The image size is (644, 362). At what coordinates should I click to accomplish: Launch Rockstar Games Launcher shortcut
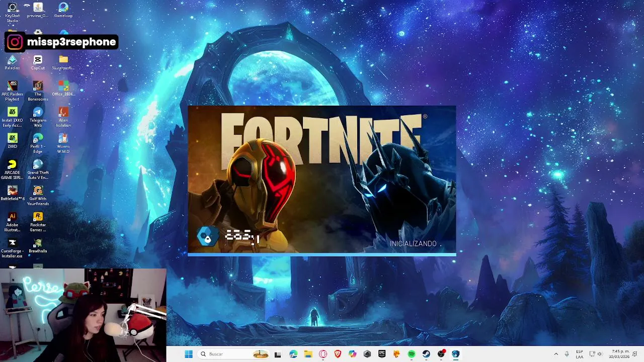[x=38, y=222]
